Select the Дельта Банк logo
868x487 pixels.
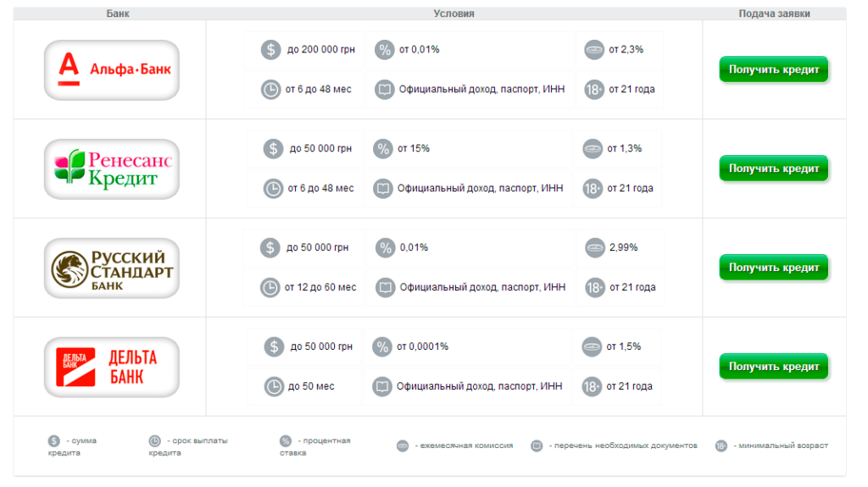[112, 367]
